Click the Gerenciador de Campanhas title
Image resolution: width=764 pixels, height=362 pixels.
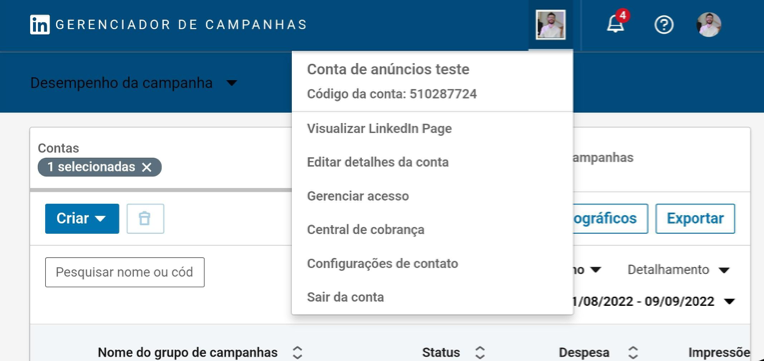tap(181, 24)
